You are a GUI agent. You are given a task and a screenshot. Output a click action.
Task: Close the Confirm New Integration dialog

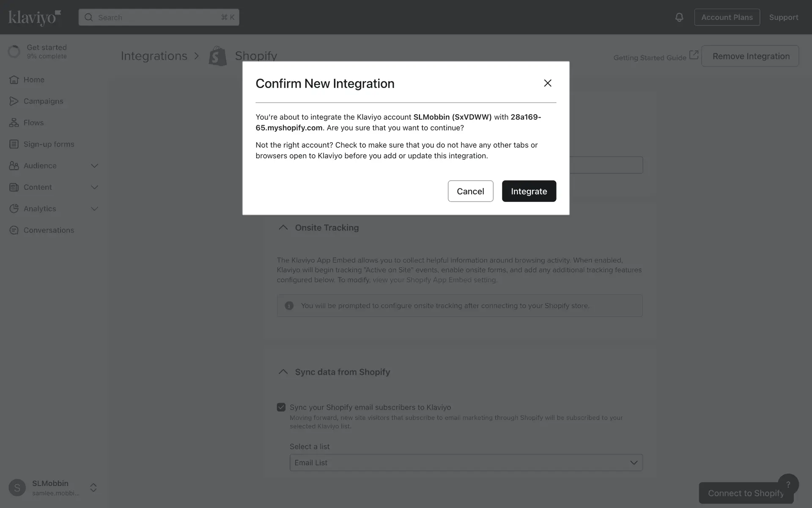[x=547, y=83]
